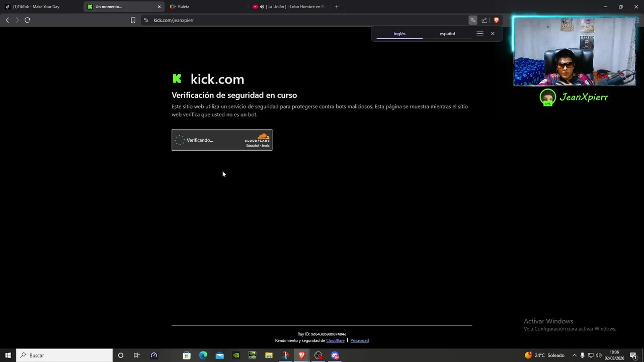Viewport: 644px width, 362px height.
Task: Open the clock showing 18:36
Action: [x=614, y=355]
